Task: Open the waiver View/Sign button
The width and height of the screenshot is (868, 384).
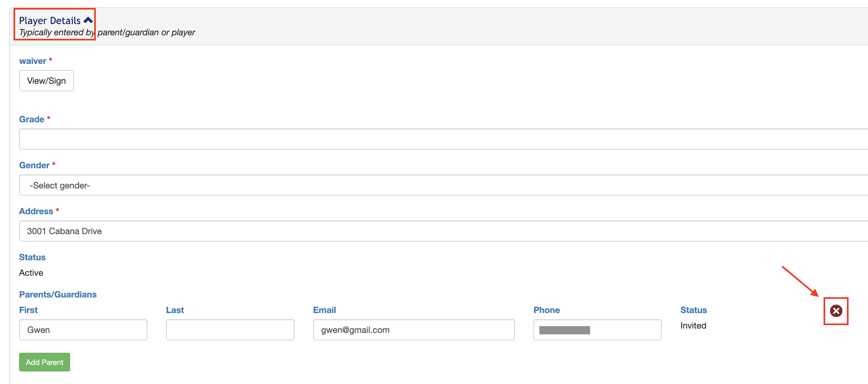Action: tap(46, 81)
